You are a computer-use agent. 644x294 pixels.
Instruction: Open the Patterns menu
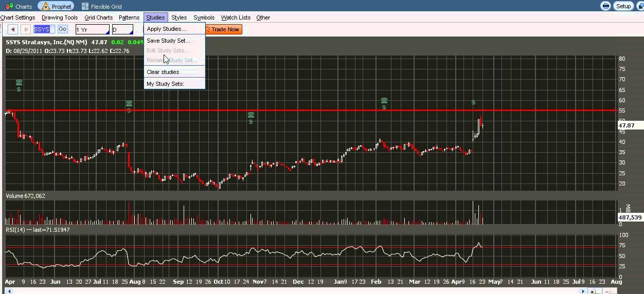tap(129, 17)
